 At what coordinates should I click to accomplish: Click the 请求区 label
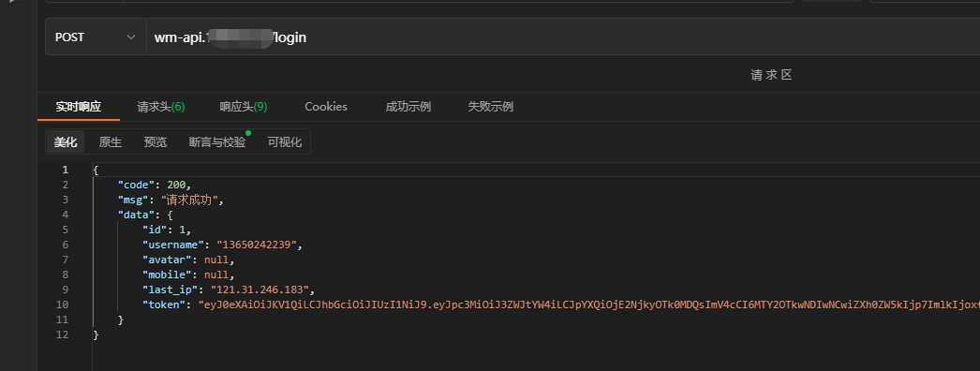click(771, 75)
